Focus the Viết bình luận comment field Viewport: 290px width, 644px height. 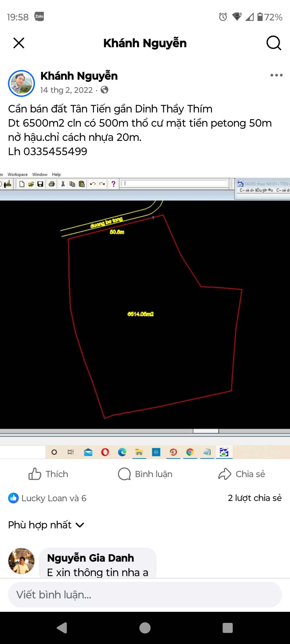[145, 595]
